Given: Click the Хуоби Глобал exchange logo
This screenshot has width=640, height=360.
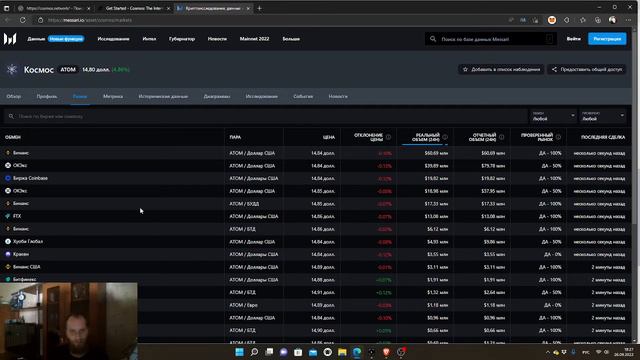Looking at the screenshot, I should (8, 242).
